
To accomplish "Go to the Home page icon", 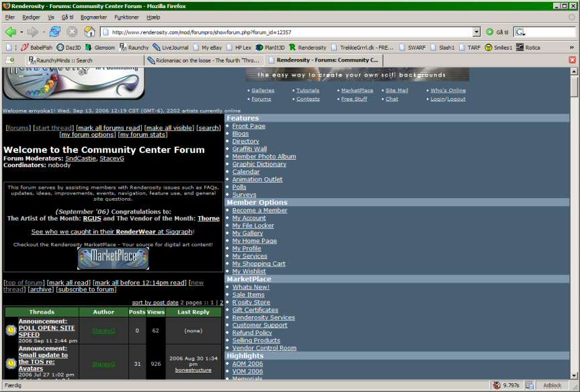I will 89,32.
